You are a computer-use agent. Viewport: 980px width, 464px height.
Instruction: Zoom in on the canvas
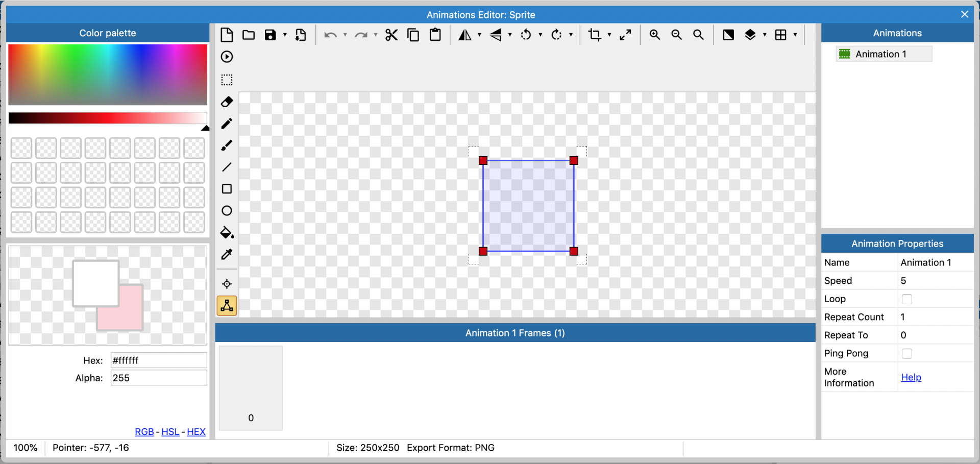point(655,35)
